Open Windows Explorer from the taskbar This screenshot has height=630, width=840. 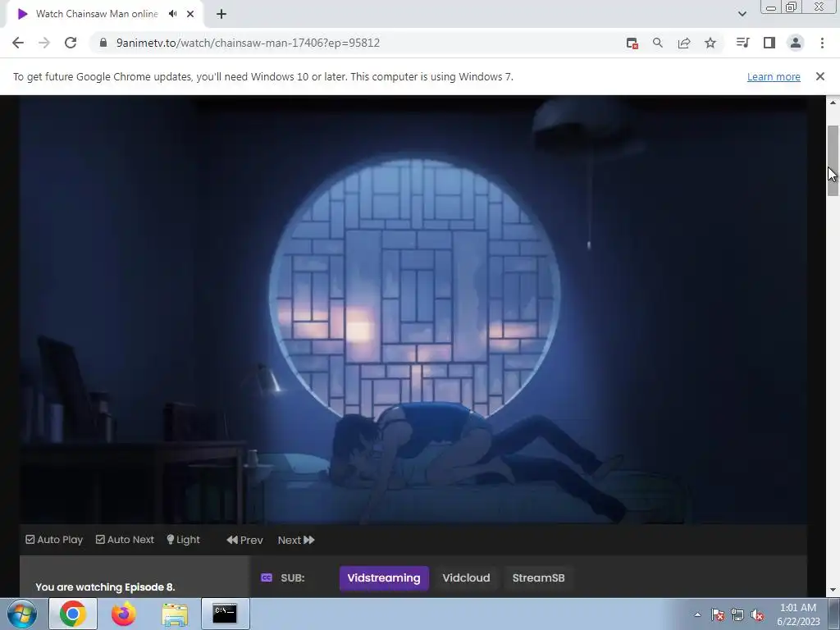tap(175, 614)
